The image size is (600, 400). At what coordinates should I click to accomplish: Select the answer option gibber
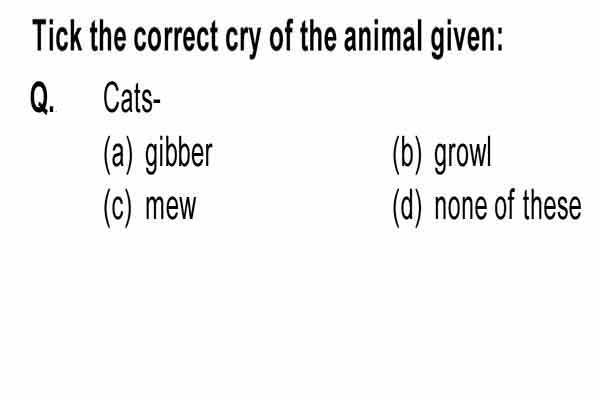[x=178, y=155]
